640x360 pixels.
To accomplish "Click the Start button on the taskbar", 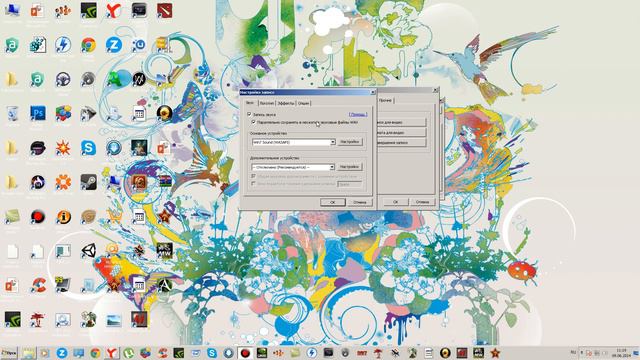I will click(9, 353).
